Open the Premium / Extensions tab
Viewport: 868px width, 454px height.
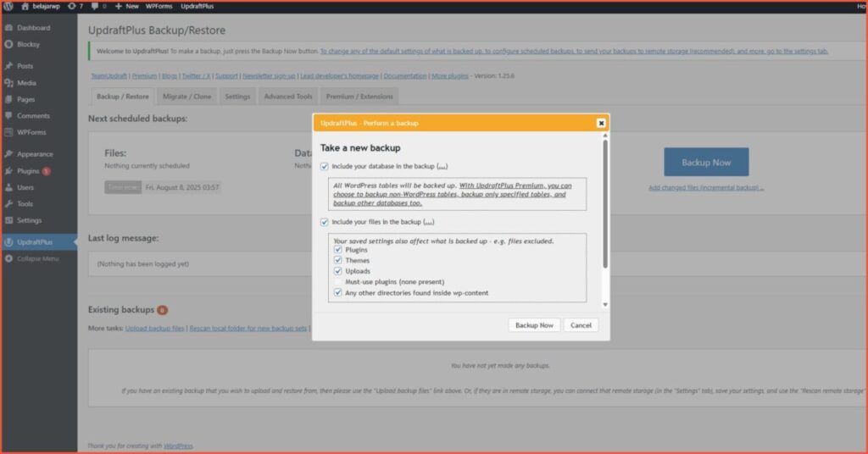pyautogui.click(x=359, y=97)
